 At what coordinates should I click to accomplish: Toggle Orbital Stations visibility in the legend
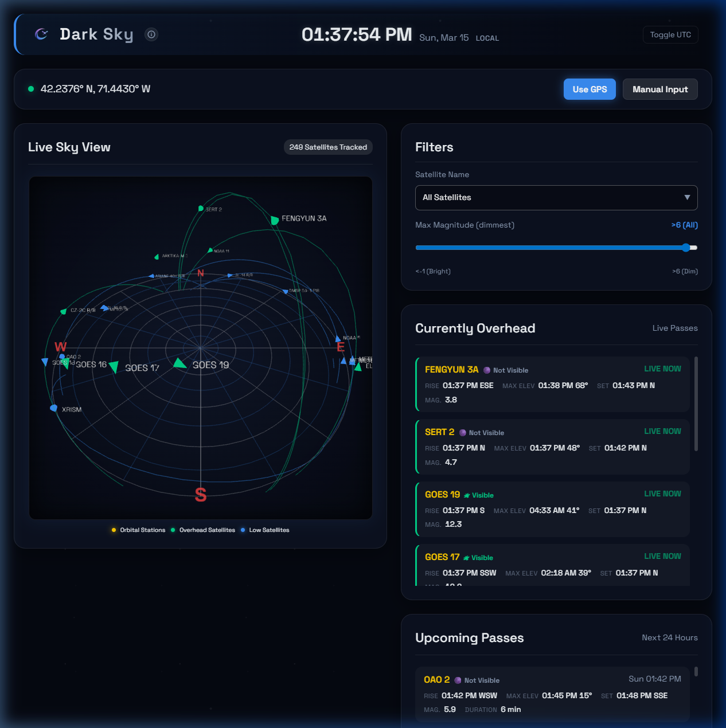114,530
